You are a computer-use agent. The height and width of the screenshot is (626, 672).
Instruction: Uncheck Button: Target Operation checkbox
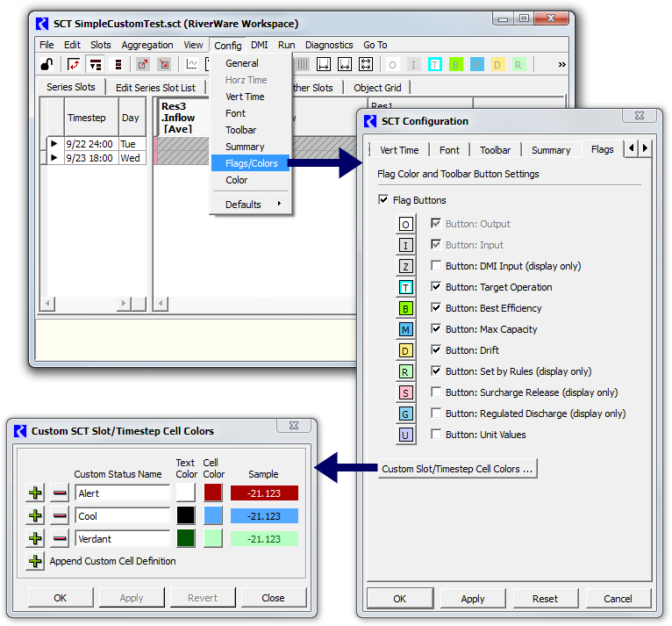[x=436, y=287]
